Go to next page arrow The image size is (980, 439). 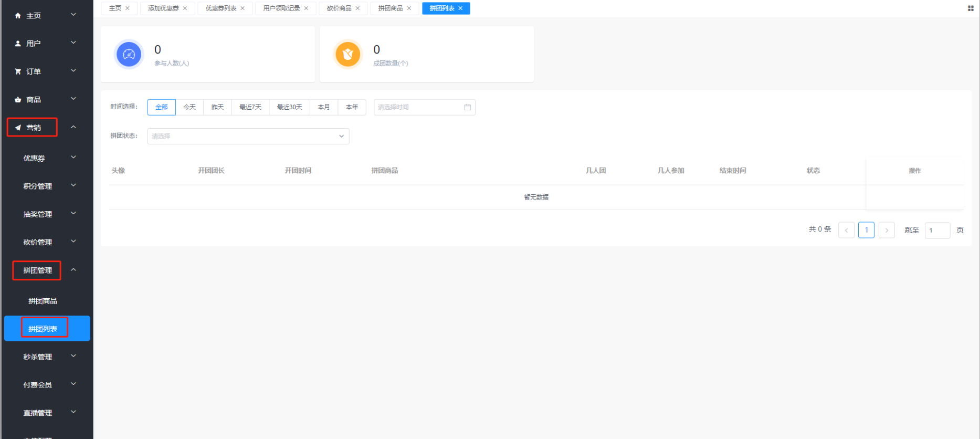tap(887, 230)
